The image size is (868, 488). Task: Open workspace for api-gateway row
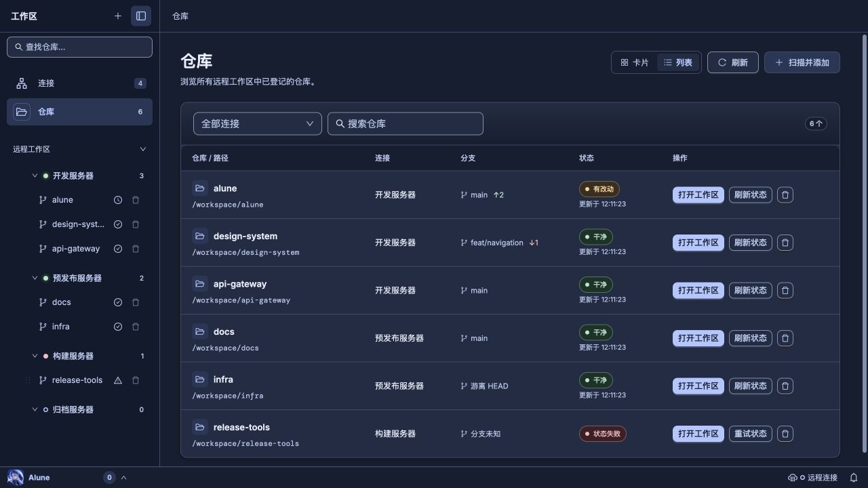tap(698, 290)
